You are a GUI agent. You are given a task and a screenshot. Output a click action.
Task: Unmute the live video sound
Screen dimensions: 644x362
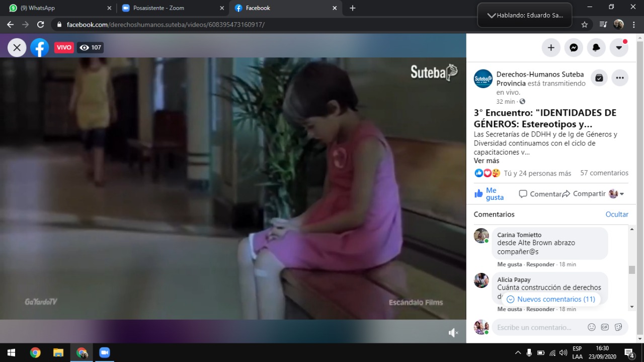453,332
